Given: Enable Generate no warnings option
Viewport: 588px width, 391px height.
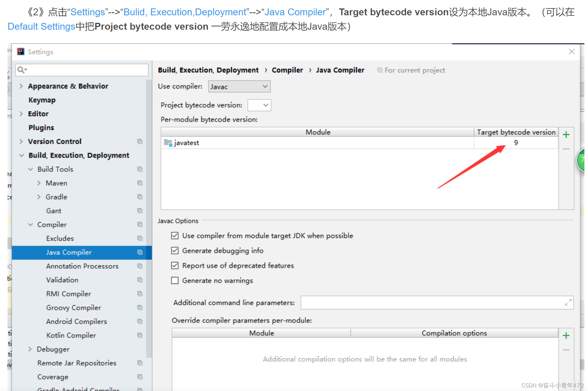Looking at the screenshot, I should pyautogui.click(x=175, y=281).
